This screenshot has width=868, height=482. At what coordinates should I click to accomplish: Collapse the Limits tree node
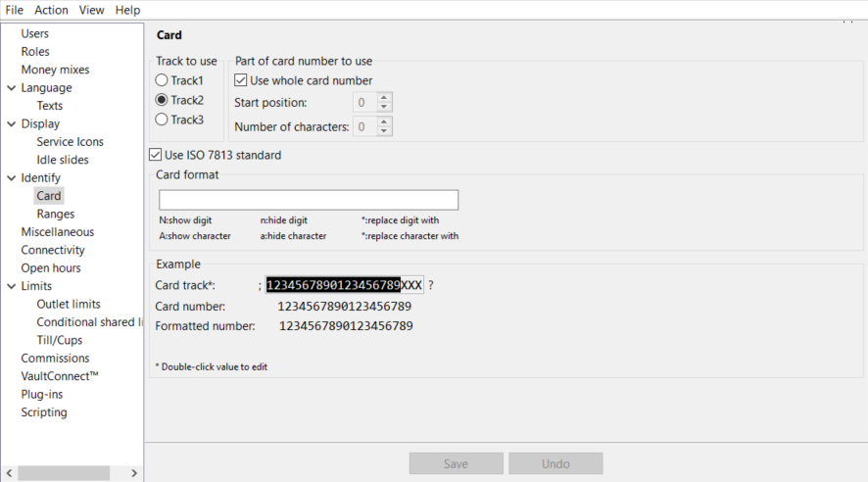tap(11, 286)
